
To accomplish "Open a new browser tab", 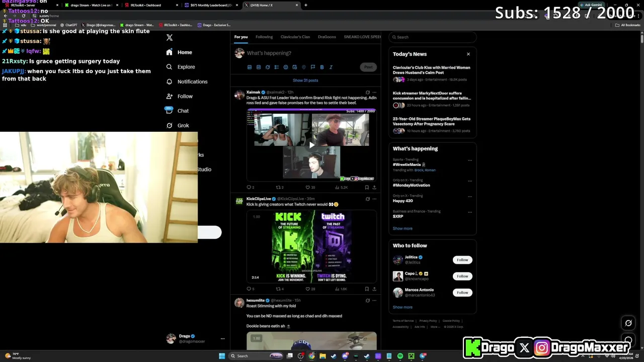I will pos(306,5).
